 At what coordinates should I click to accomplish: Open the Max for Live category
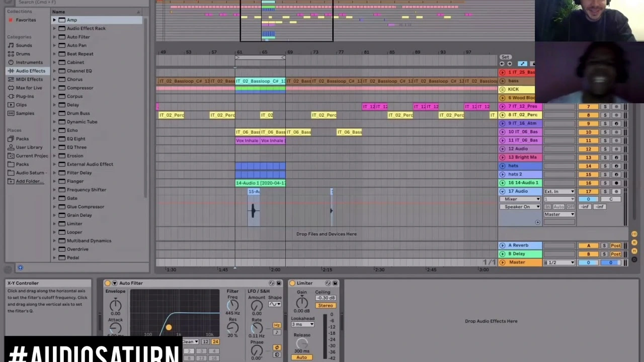pos(29,88)
